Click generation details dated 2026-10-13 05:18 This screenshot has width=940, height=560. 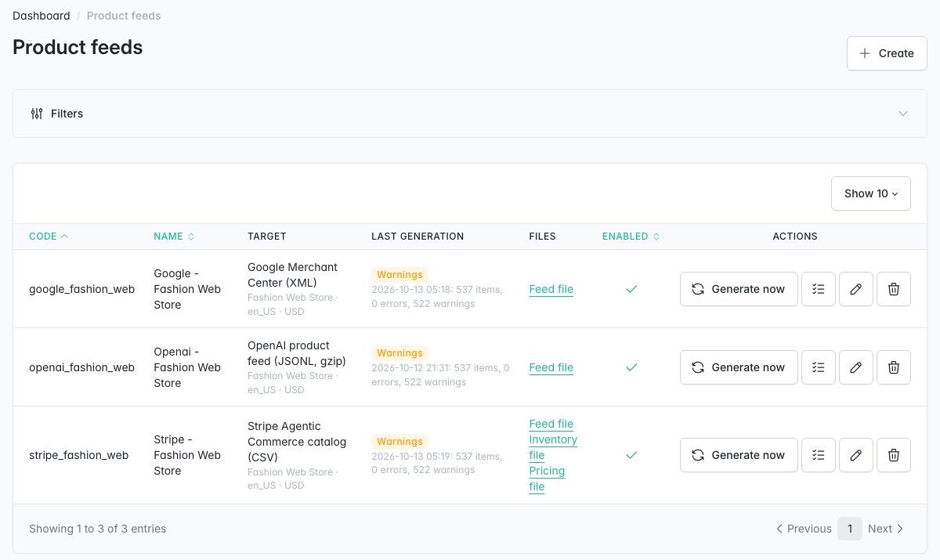tap(437, 297)
